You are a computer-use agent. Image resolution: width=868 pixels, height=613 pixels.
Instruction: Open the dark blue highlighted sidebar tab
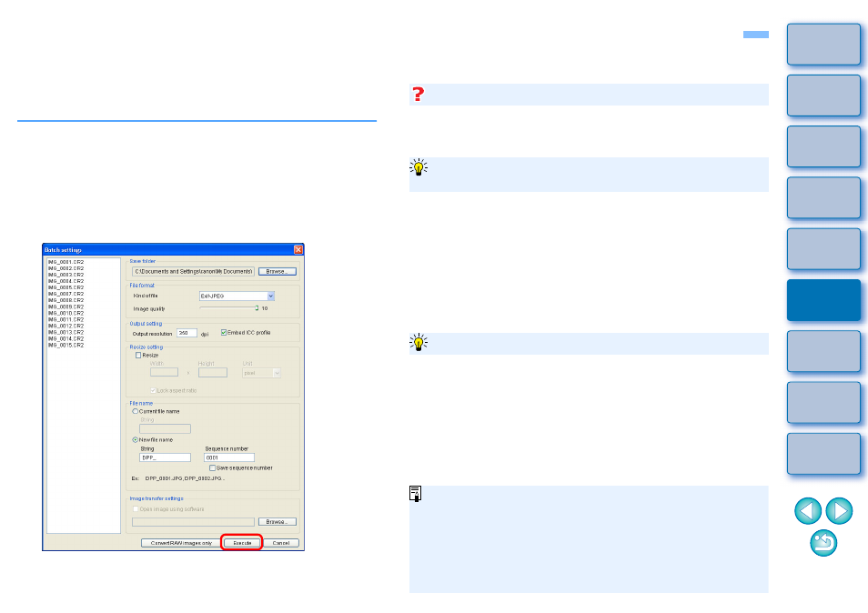point(823,300)
